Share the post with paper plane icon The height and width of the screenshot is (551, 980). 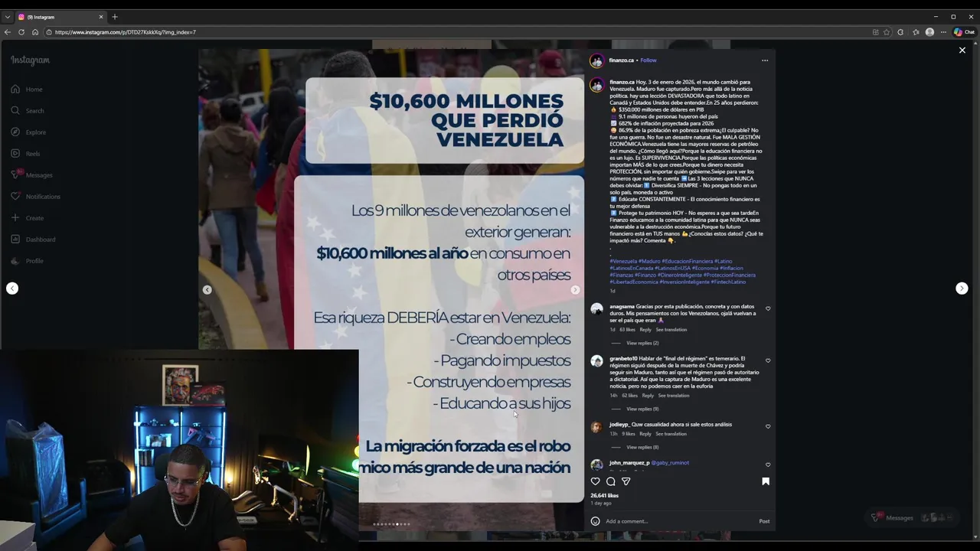(626, 481)
